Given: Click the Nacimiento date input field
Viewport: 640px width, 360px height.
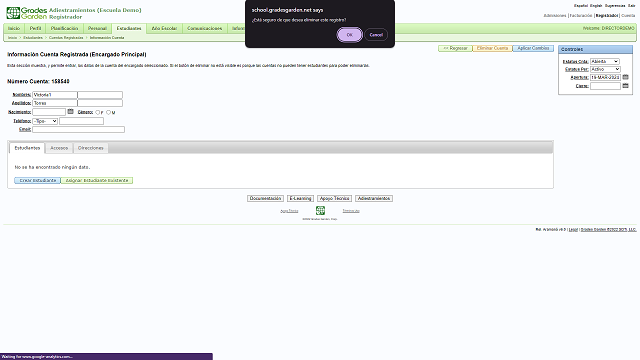Looking at the screenshot, I should click(49, 112).
